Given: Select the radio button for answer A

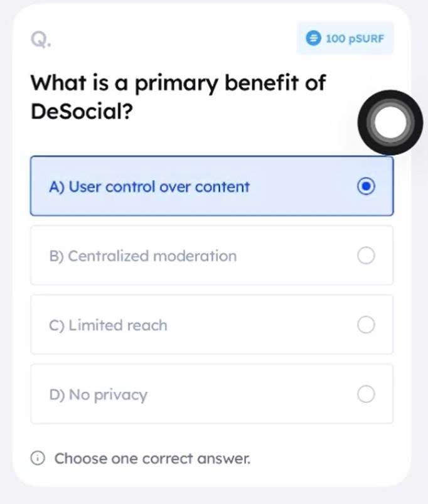Looking at the screenshot, I should click(366, 186).
